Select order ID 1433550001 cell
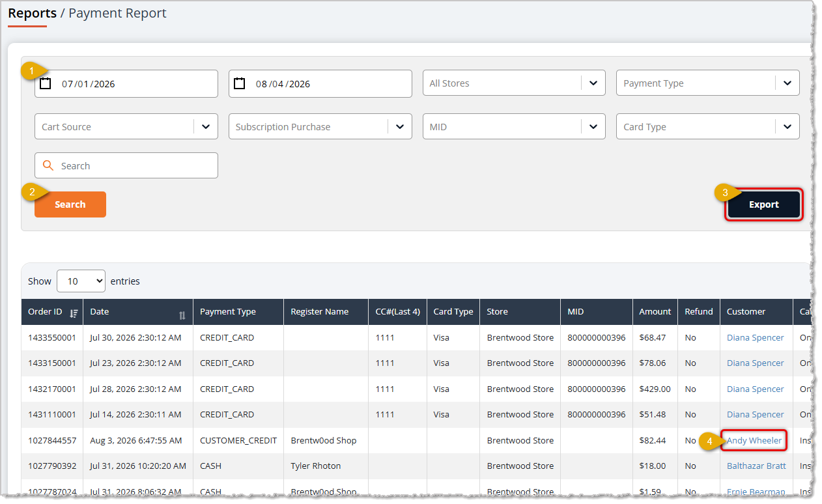822x504 pixels. pyautogui.click(x=52, y=337)
